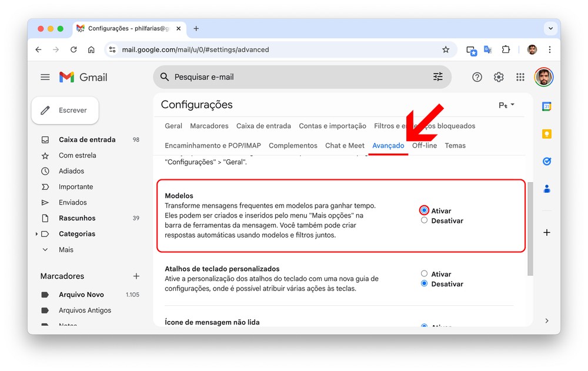View site information icon in address bar
This screenshot has height=371, width=588.
coord(112,49)
